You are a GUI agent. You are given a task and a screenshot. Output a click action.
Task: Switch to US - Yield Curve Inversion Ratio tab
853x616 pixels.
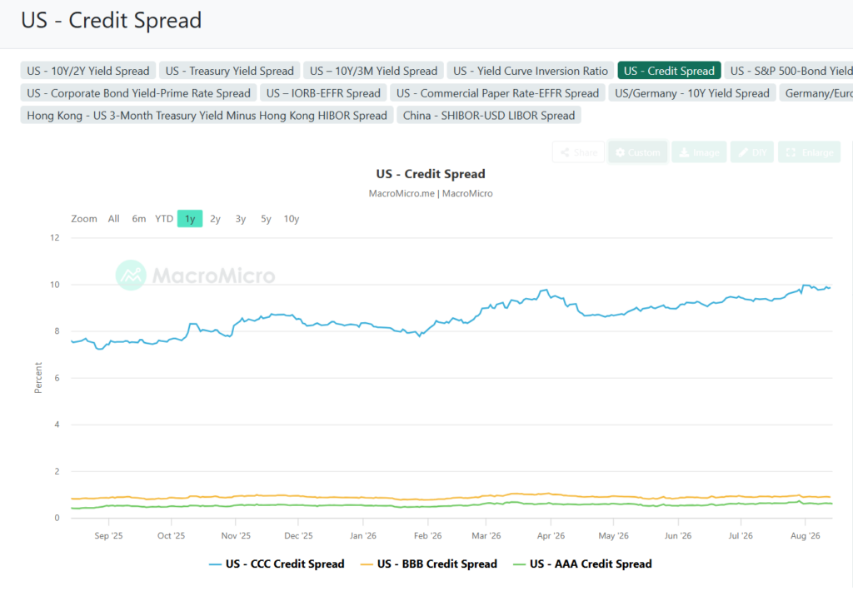(531, 71)
